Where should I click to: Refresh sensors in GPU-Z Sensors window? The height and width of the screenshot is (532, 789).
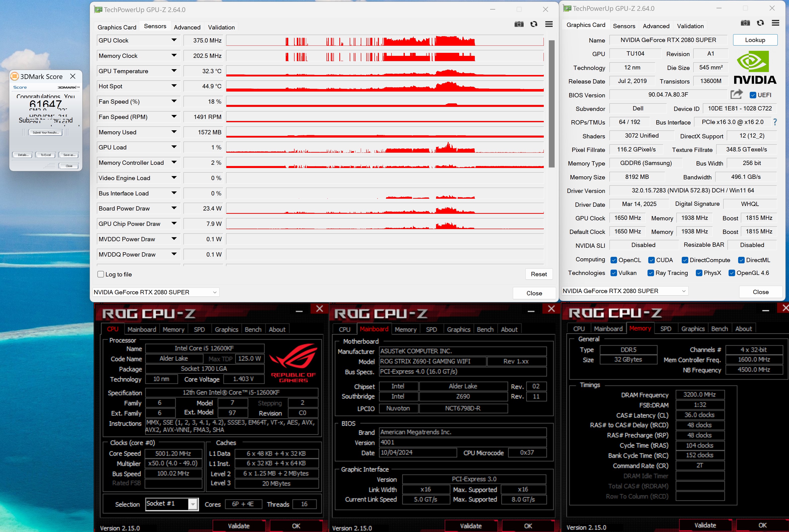[534, 24]
